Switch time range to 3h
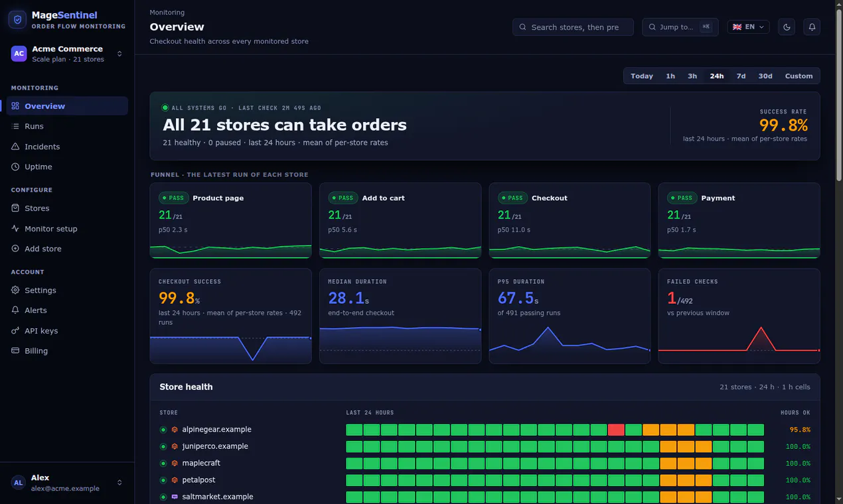Screen dimensions: 843x504 [x=692, y=76]
